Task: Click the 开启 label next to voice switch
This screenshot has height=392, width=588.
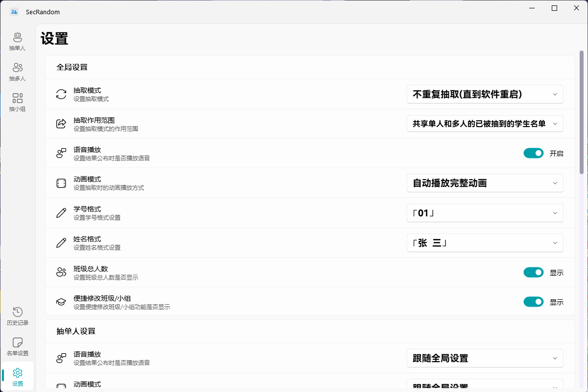Action: coord(557,154)
